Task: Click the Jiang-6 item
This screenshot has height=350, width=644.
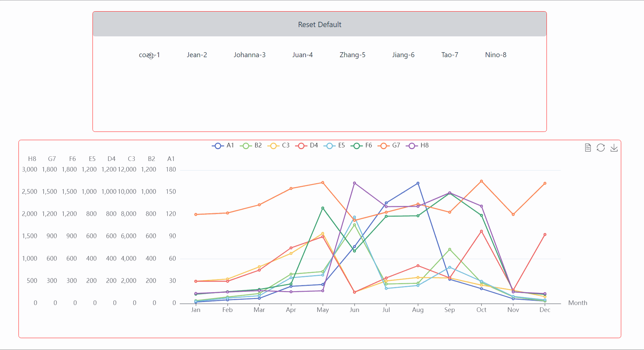Action: coord(403,55)
